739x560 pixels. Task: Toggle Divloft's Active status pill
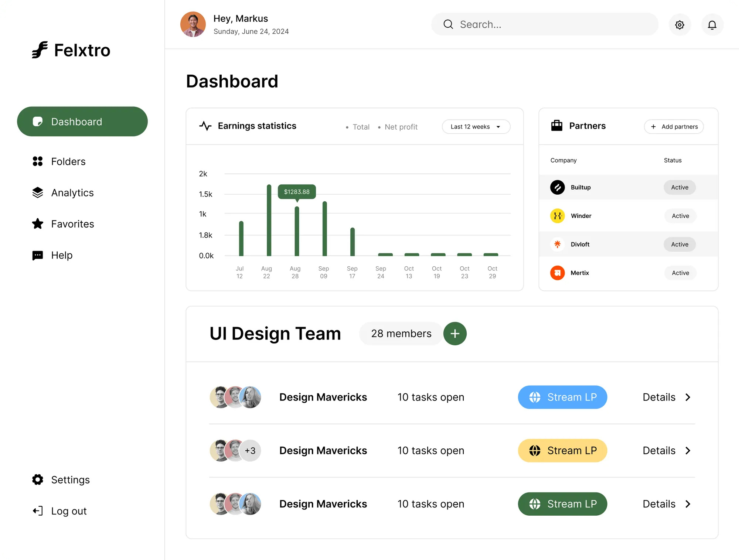pyautogui.click(x=680, y=245)
